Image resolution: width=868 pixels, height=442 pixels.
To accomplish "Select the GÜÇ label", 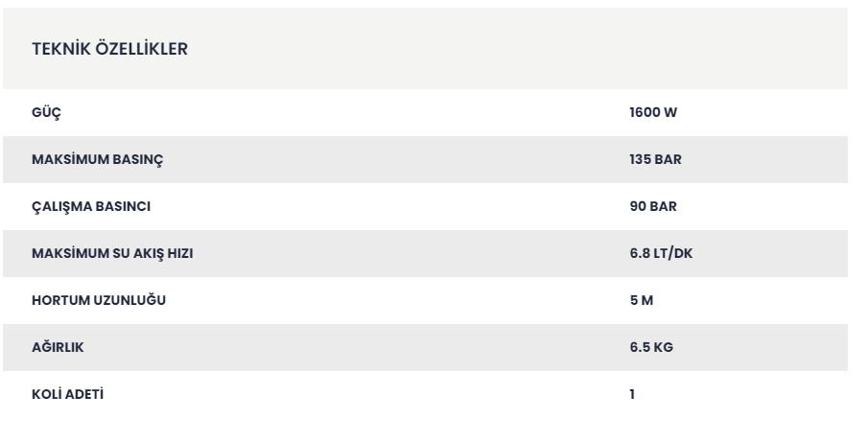I will [46, 113].
